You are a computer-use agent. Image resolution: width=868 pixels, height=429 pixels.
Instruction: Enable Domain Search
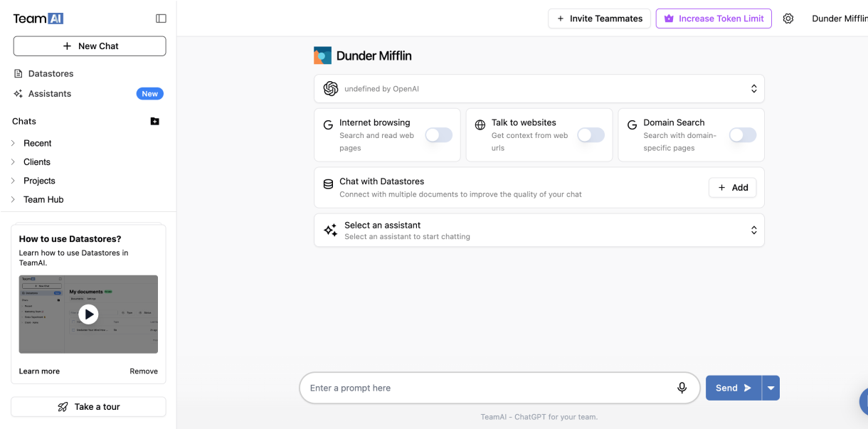(x=743, y=135)
